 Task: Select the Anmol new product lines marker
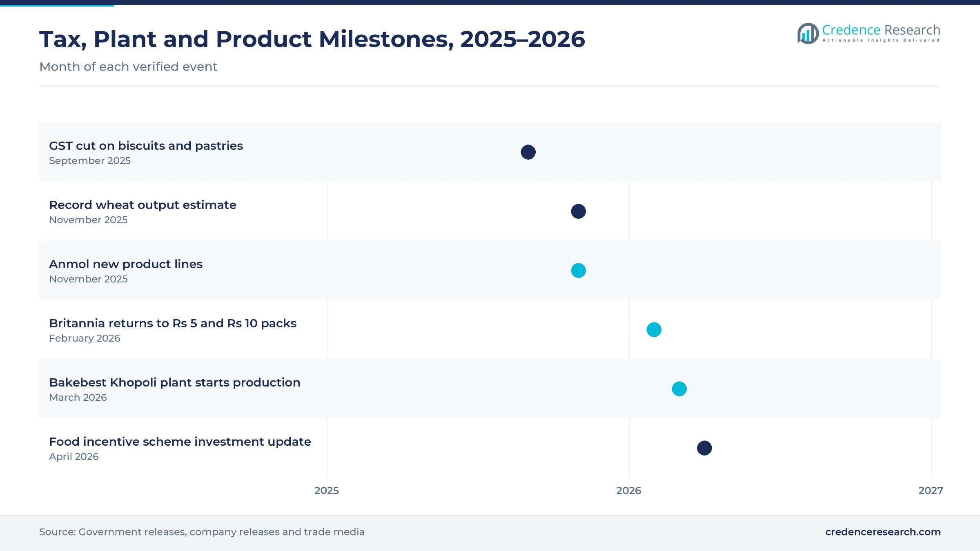pos(578,271)
